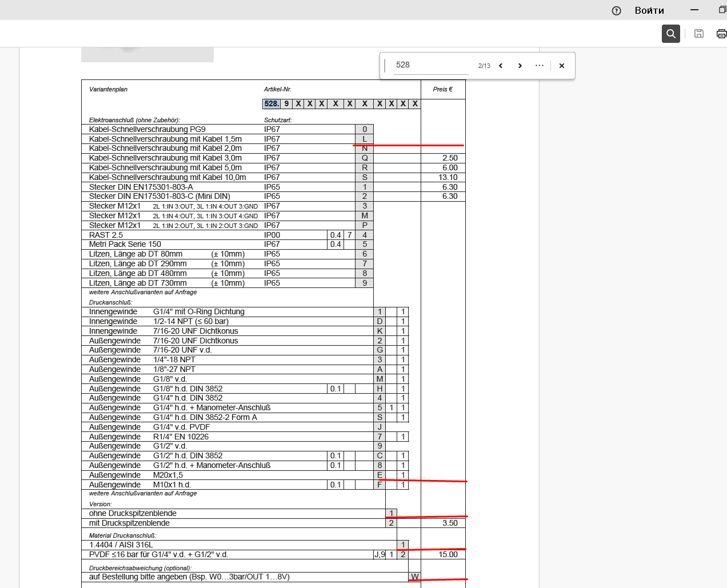
Task: Click mit Druckspitzenblende option
Action: tap(129, 523)
